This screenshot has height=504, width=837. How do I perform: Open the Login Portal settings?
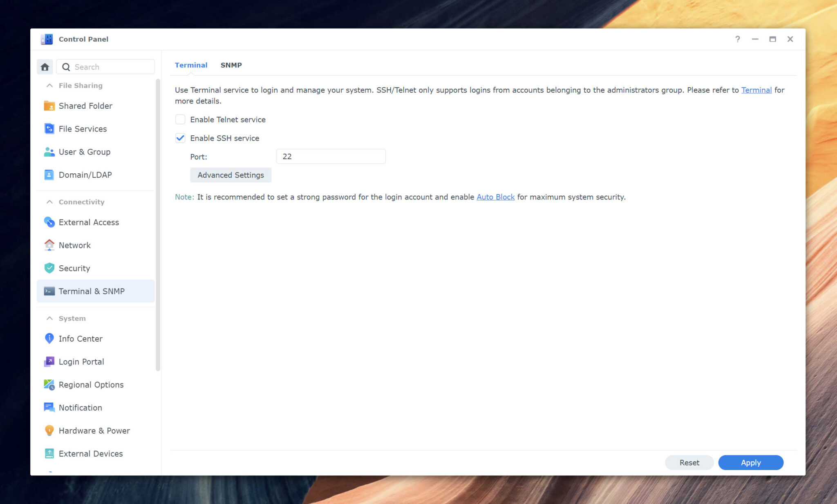tap(81, 361)
